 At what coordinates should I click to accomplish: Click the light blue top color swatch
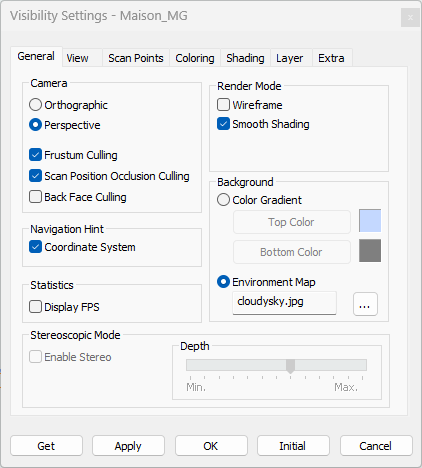coord(370,221)
